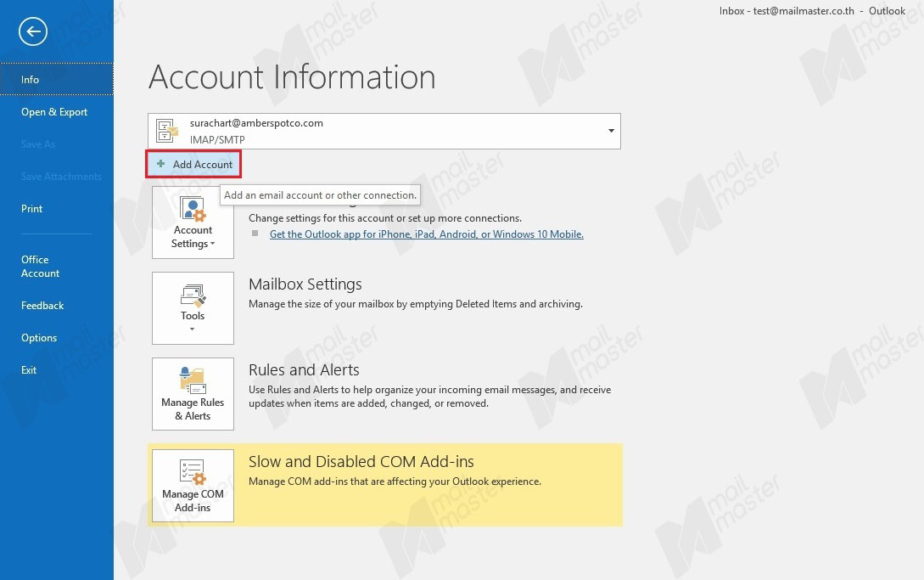Follow the Get the Outlook app link
This screenshot has width=924, height=580.
click(427, 234)
